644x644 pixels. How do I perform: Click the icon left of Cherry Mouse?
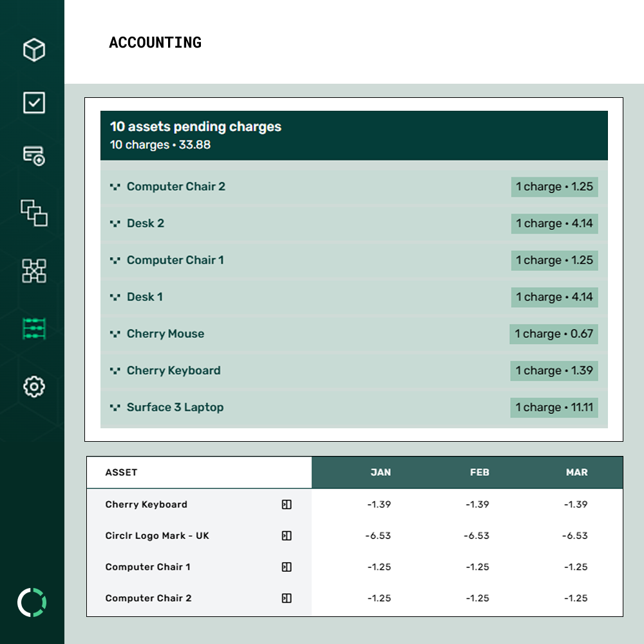[115, 334]
